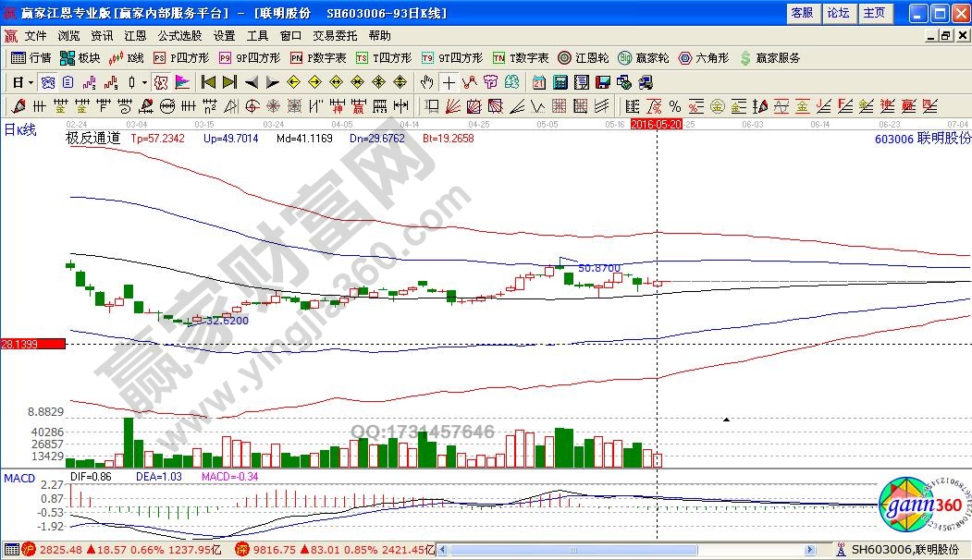Open the calendar date icon

537,81
